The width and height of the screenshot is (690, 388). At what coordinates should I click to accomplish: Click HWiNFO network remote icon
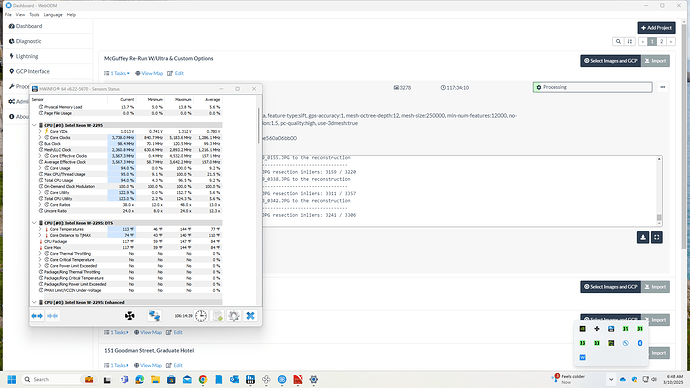[154, 316]
